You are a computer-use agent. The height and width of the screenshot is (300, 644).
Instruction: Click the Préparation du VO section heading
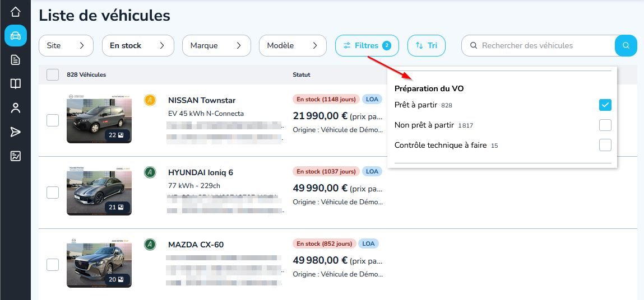[x=429, y=88]
